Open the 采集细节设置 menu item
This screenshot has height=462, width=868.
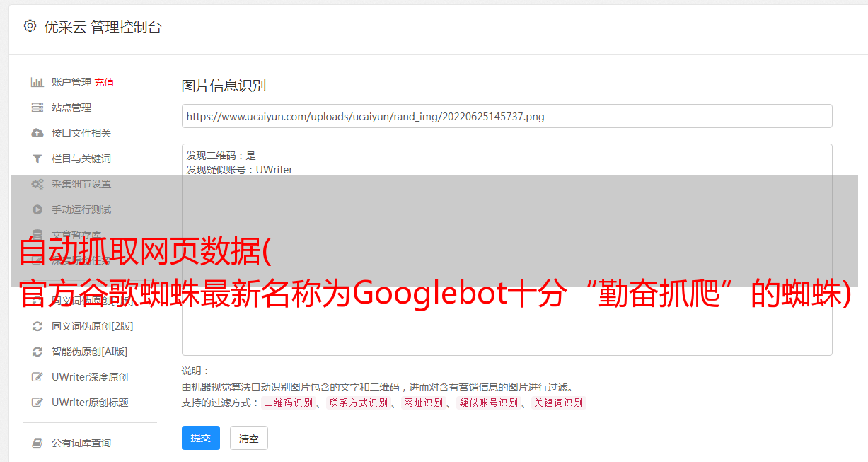click(x=81, y=184)
